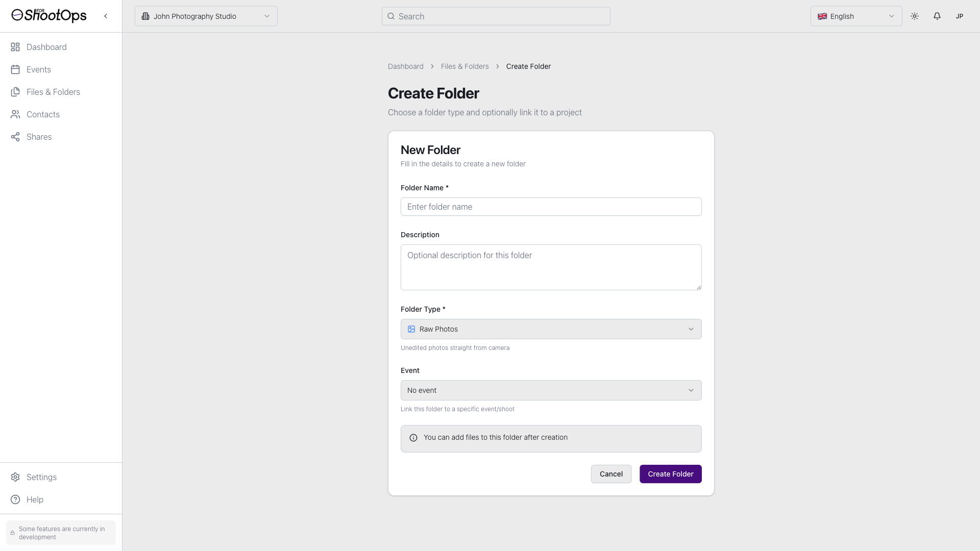Collapse the sidebar with the chevron arrow
The height and width of the screenshot is (551, 980).
106,16
